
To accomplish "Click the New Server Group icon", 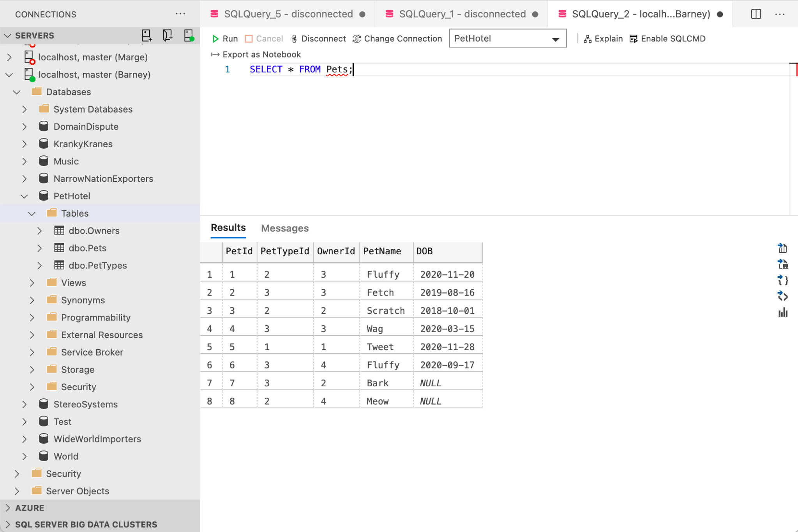I will coord(168,35).
